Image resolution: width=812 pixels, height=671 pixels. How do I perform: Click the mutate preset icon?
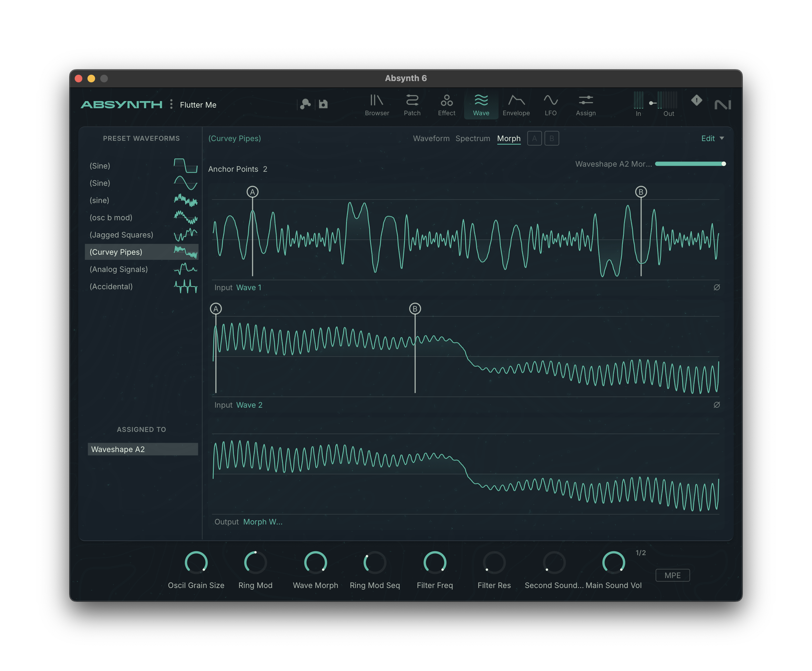tap(305, 104)
